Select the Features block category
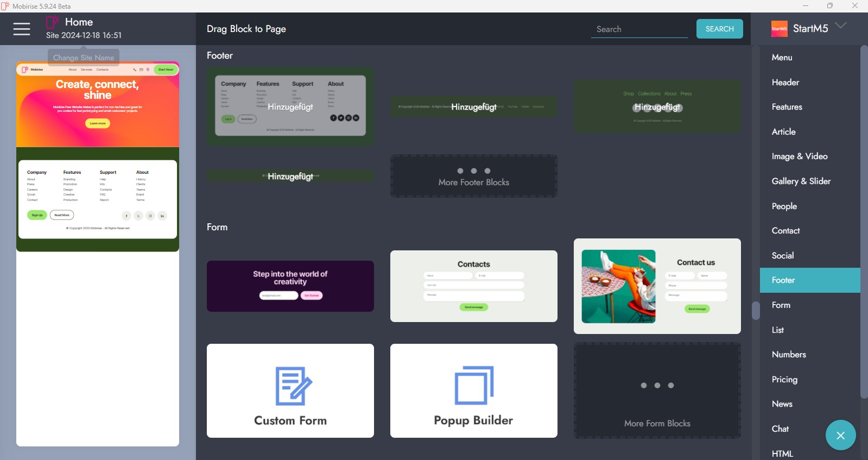Image resolution: width=868 pixels, height=460 pixels. pyautogui.click(x=787, y=107)
